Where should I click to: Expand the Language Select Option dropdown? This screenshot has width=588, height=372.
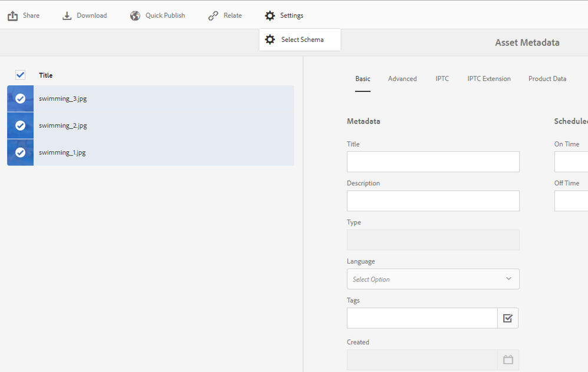pos(424,279)
